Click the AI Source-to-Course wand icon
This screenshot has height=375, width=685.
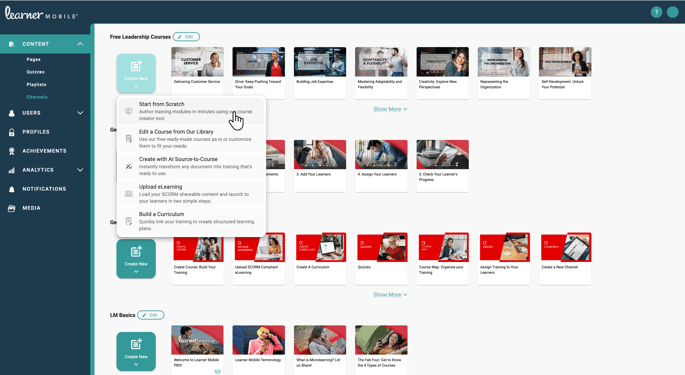pos(128,166)
